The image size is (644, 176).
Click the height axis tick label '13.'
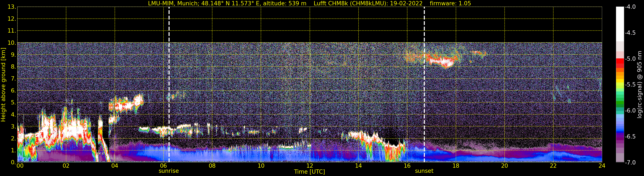12,7
